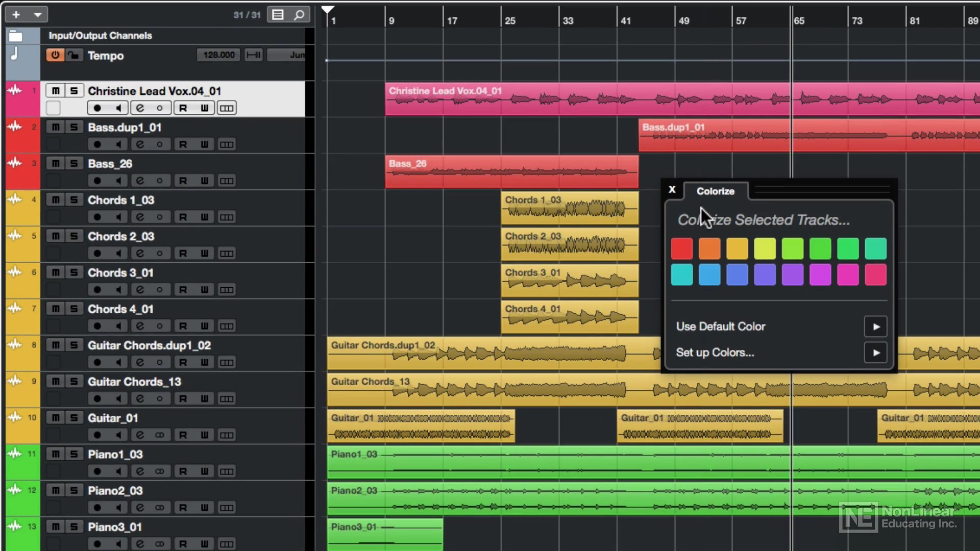Toggle the Tempo track activate button
Image resolution: width=980 pixels, height=551 pixels.
point(55,55)
